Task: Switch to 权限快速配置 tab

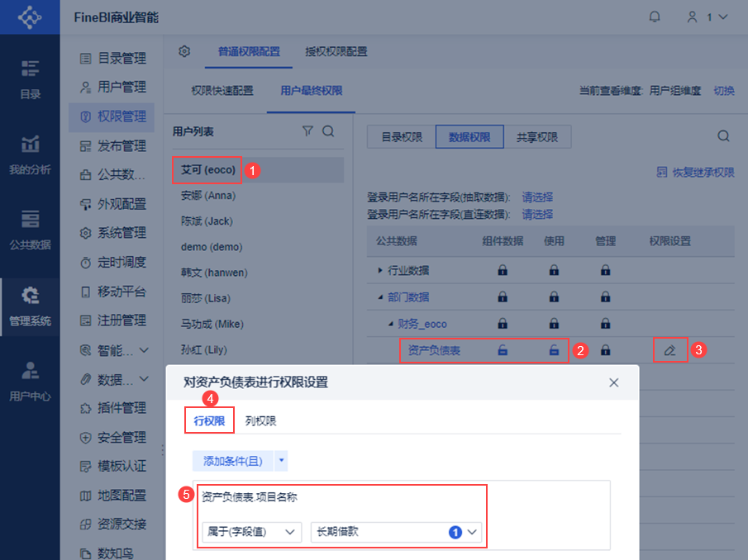Action: (222, 91)
